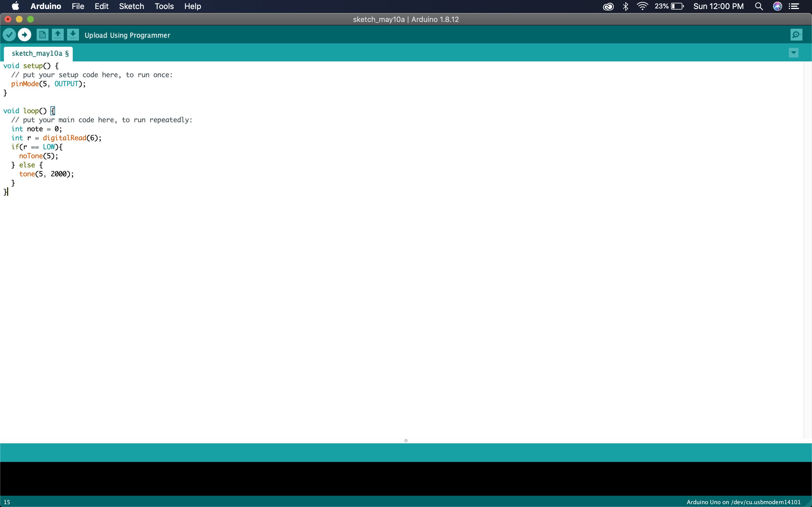Screen dimensions: 812x507
Task: Open the Tools menu
Action: click(x=164, y=6)
